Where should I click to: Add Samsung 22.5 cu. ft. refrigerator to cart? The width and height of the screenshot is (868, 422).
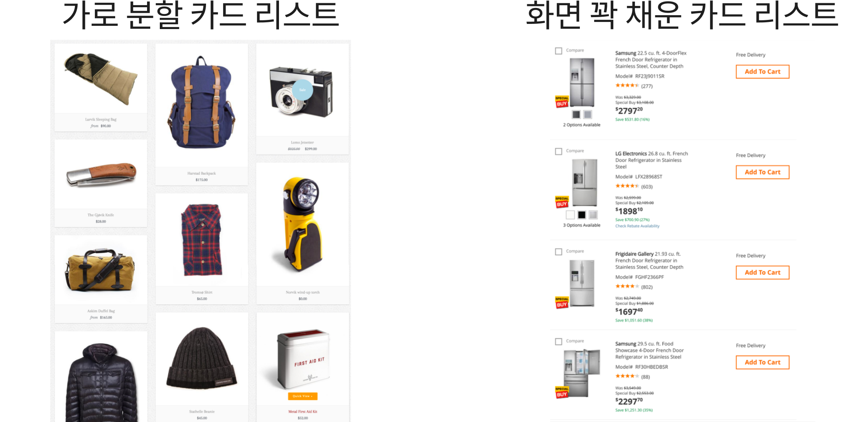(762, 72)
